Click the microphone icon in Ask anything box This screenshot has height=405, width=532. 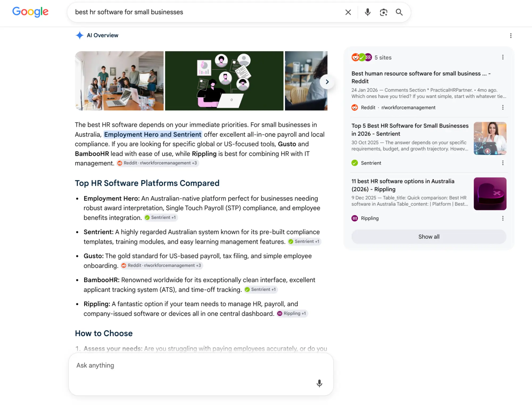pos(319,383)
